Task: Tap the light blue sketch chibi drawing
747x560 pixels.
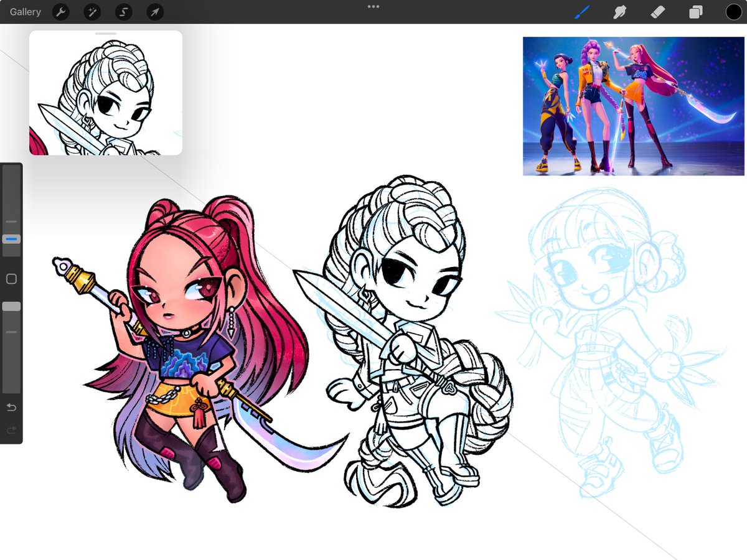Action: coord(610,342)
